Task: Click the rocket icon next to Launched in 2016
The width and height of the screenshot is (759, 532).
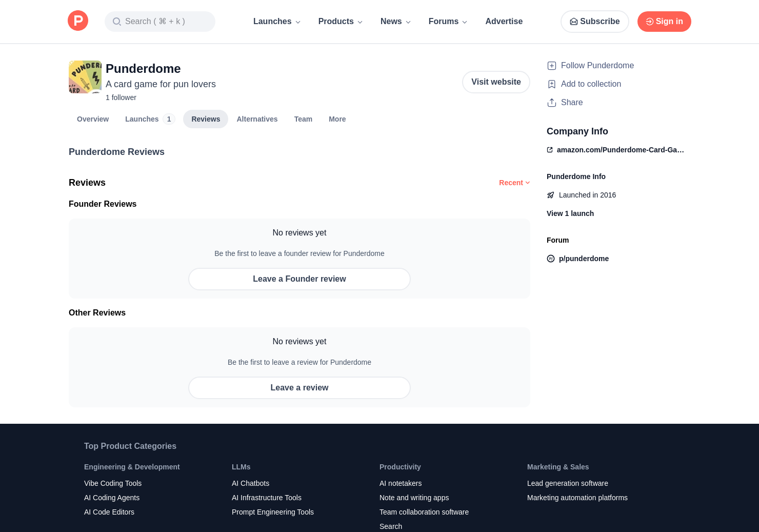Action: 551,195
